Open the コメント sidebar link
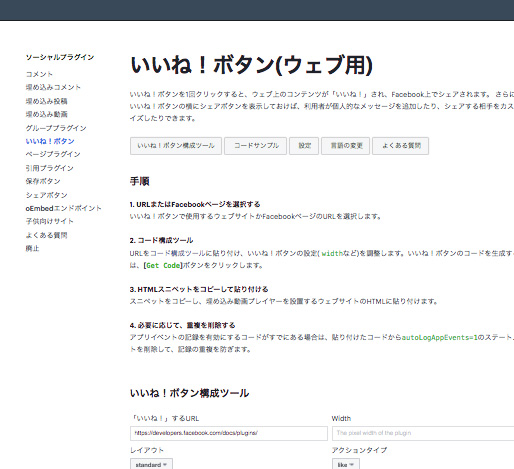This screenshot has width=514, height=469. pyautogui.click(x=39, y=74)
